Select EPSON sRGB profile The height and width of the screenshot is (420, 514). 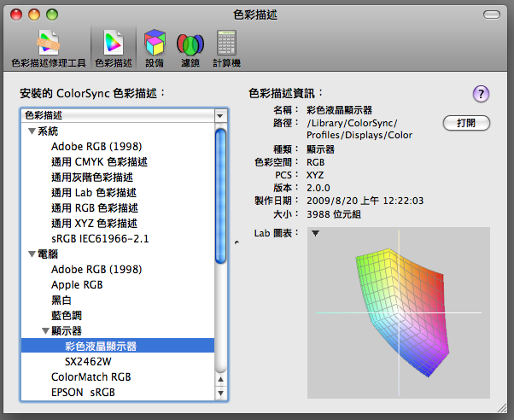[x=84, y=393]
